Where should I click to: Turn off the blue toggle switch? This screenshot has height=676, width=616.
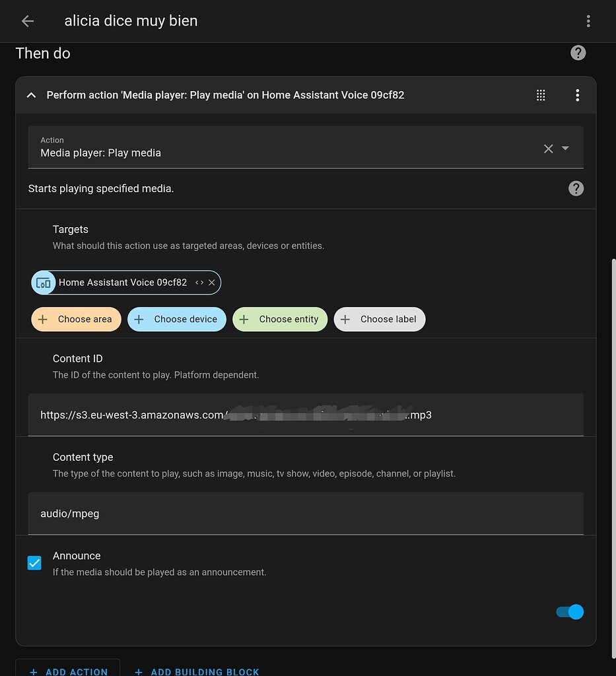(x=569, y=612)
